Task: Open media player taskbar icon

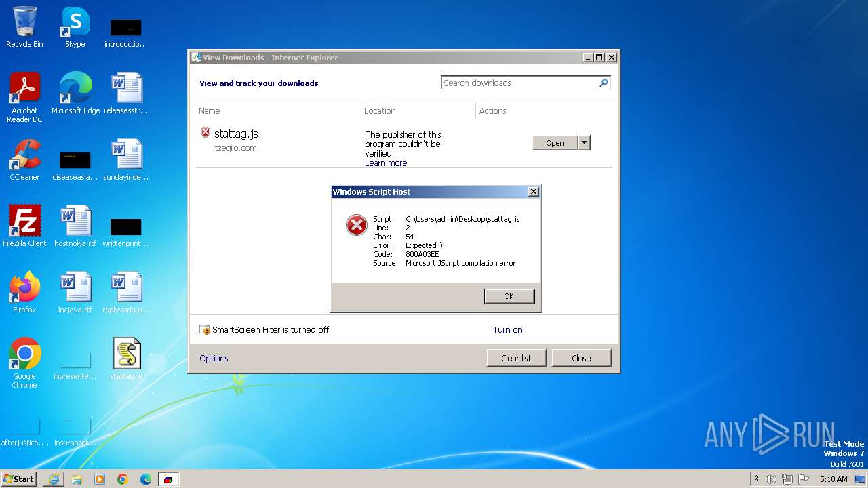Action: point(100,479)
